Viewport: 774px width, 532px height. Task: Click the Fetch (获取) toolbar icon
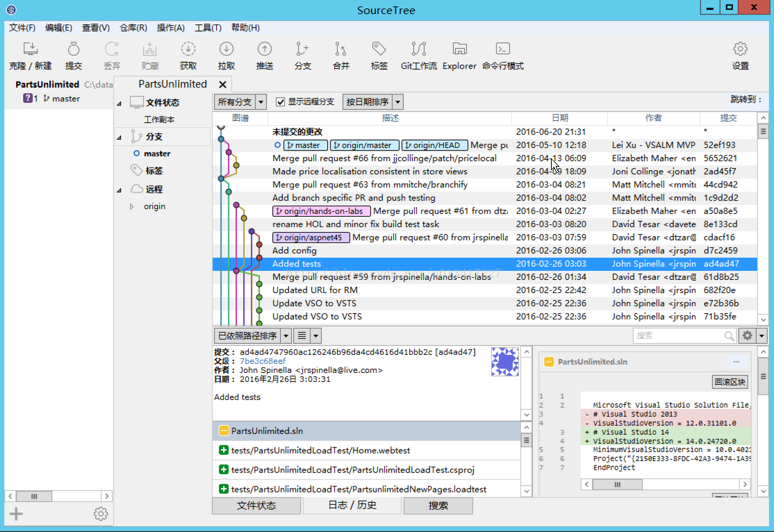click(188, 56)
